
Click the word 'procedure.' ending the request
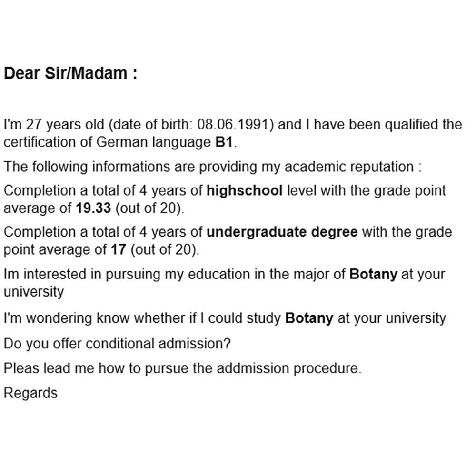[327, 368]
